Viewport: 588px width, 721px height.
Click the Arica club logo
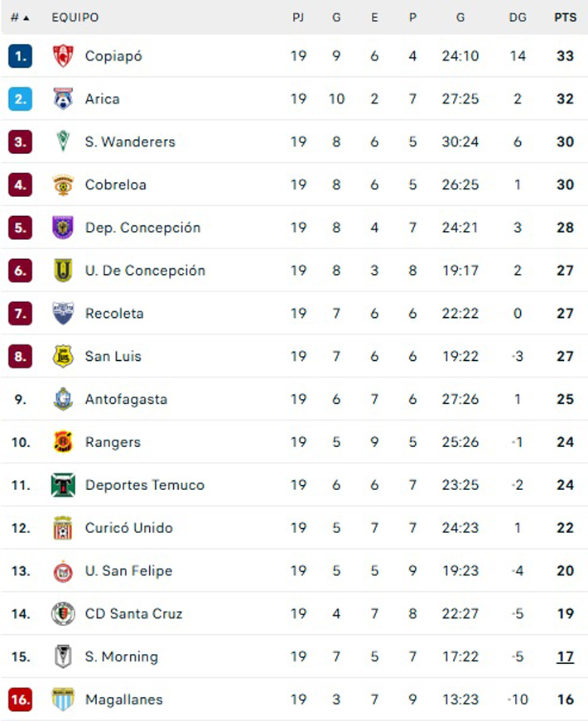click(63, 99)
